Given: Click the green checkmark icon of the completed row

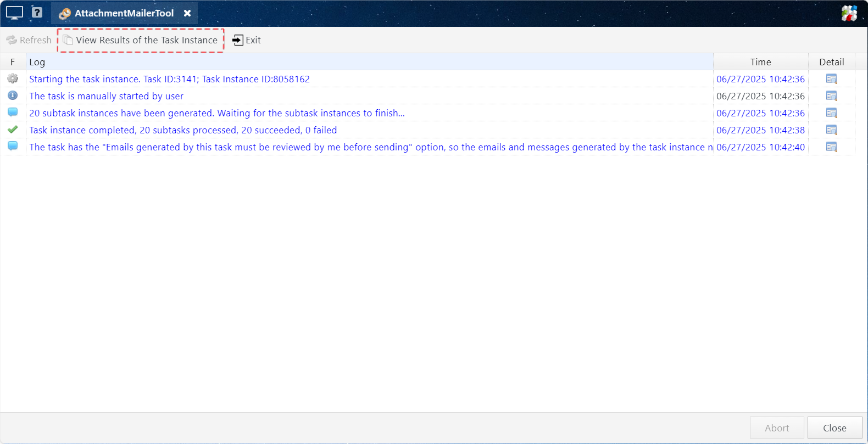Looking at the screenshot, I should [x=13, y=130].
